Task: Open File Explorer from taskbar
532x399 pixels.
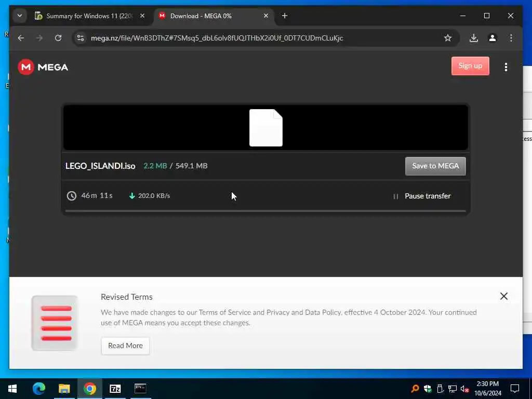Action: [x=64, y=389]
